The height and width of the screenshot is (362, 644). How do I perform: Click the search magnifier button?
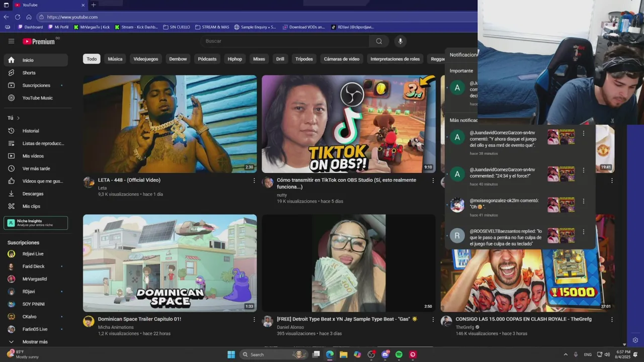pos(379,41)
